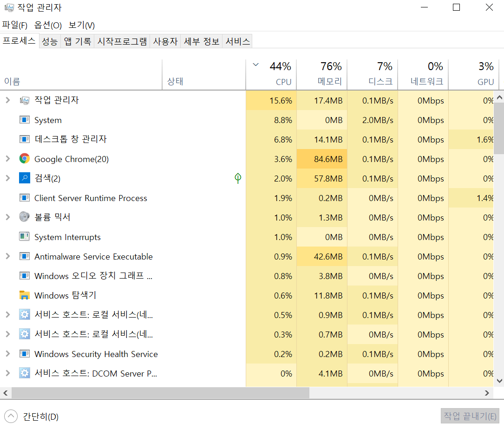Click the CPU column sort arrow
504x429 pixels.
click(x=256, y=65)
